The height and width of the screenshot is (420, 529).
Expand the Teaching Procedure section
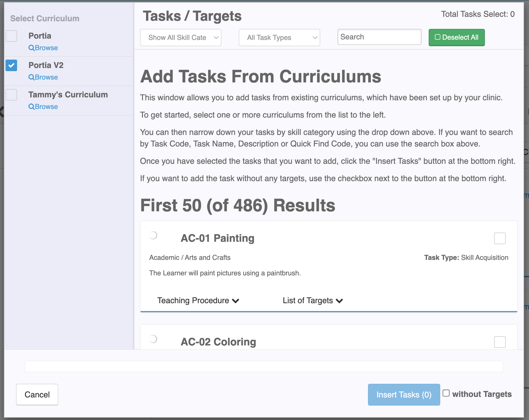[x=193, y=301]
